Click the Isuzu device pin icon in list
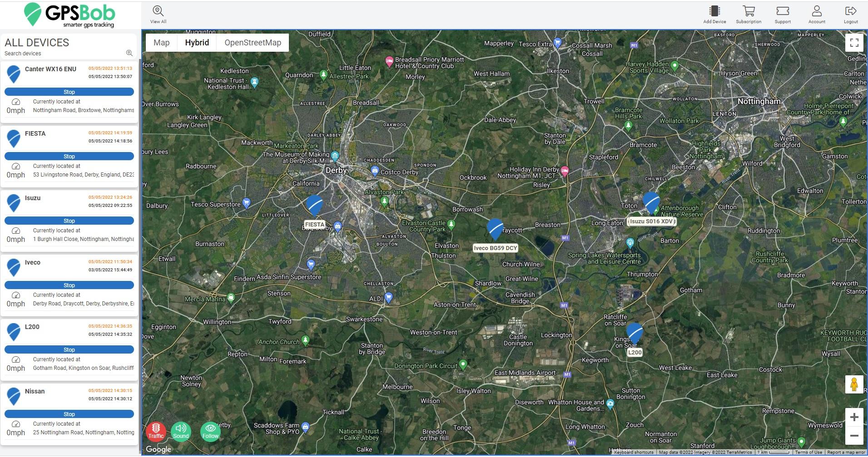The width and height of the screenshot is (868, 457). (14, 203)
